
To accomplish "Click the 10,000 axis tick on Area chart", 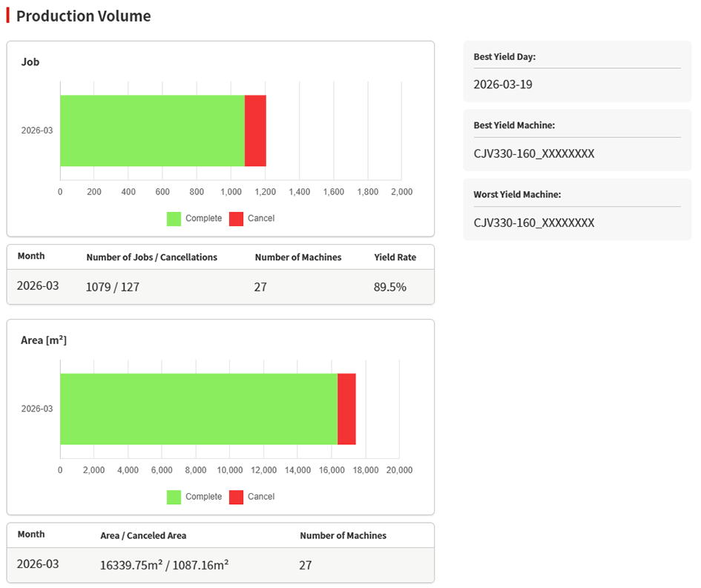I will (230, 471).
